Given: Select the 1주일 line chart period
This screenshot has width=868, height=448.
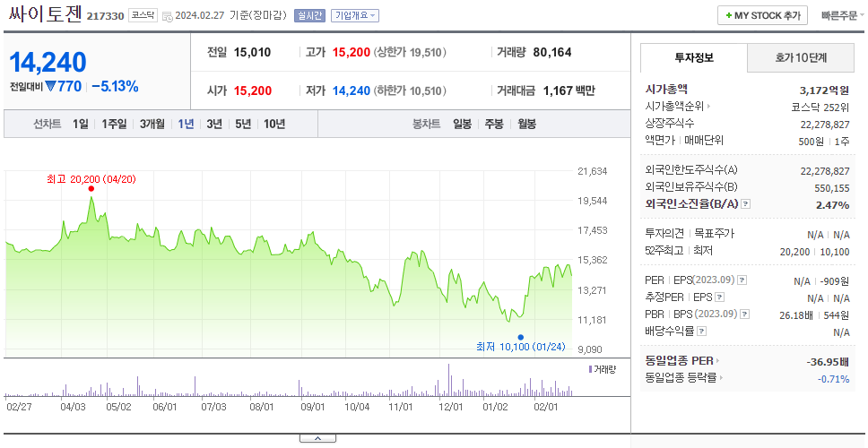Looking at the screenshot, I should click(114, 124).
